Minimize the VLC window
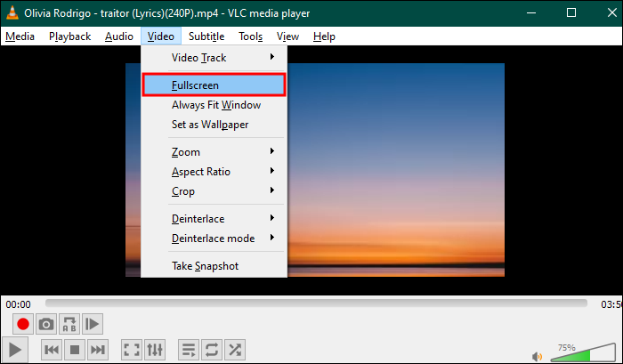 pyautogui.click(x=531, y=12)
